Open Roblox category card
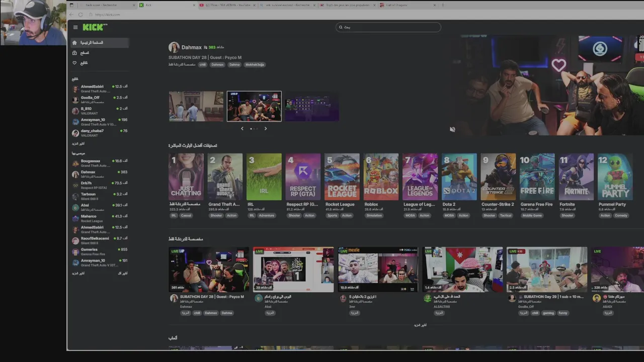Screen dimensions: 644x362 pos(381,177)
